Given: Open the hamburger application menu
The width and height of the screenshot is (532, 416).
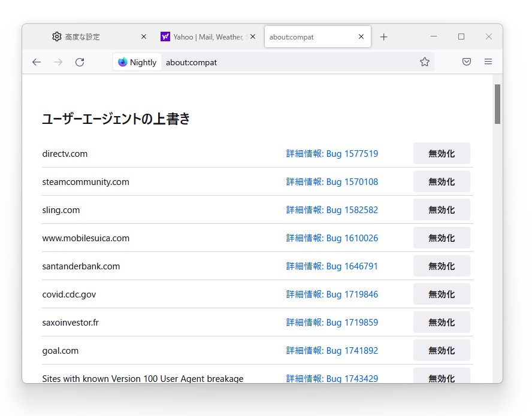Looking at the screenshot, I should tap(488, 62).
